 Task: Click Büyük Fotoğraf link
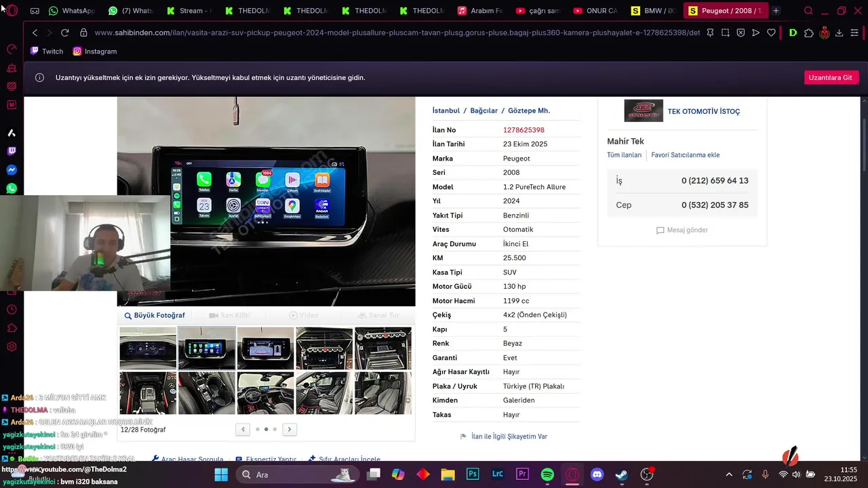point(155,315)
